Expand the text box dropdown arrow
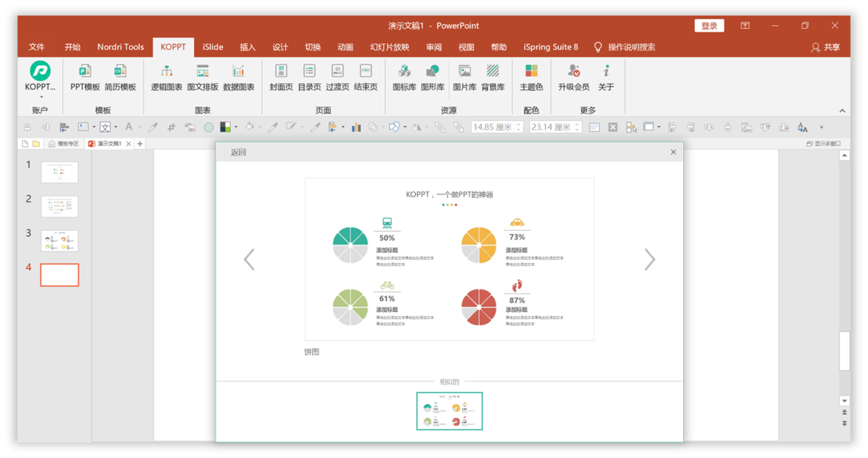This screenshot has width=868, height=458. point(94,127)
